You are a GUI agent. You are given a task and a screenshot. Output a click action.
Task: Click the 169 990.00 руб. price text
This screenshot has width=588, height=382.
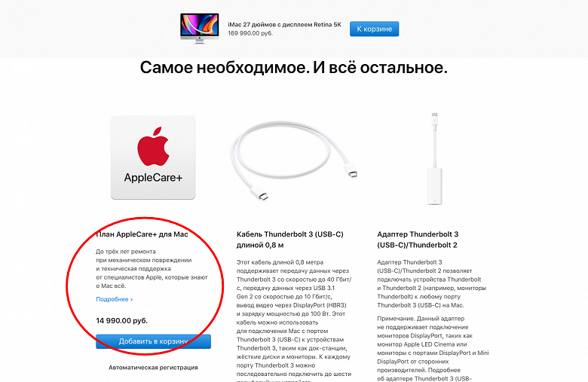tap(250, 33)
